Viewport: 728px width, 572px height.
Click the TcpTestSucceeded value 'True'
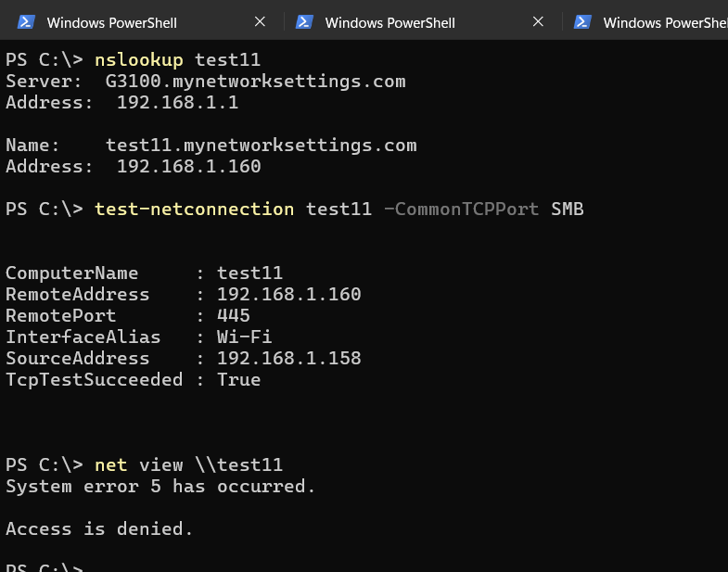(238, 380)
